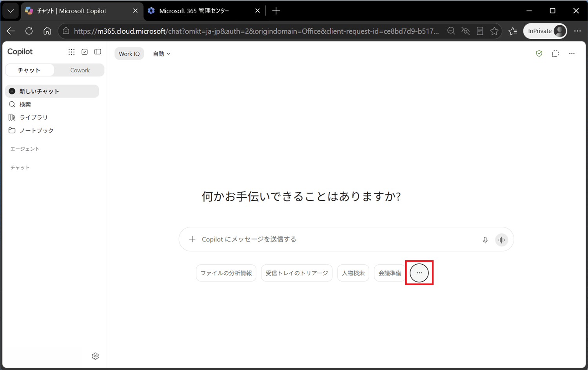Choose 会議準備 suggestion
Image resolution: width=588 pixels, height=370 pixels.
pos(390,273)
